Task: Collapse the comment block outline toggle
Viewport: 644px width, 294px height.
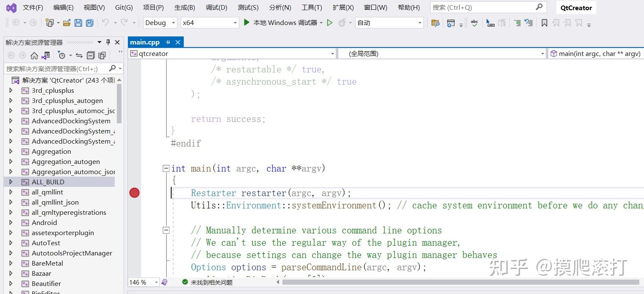Action: pos(166,230)
